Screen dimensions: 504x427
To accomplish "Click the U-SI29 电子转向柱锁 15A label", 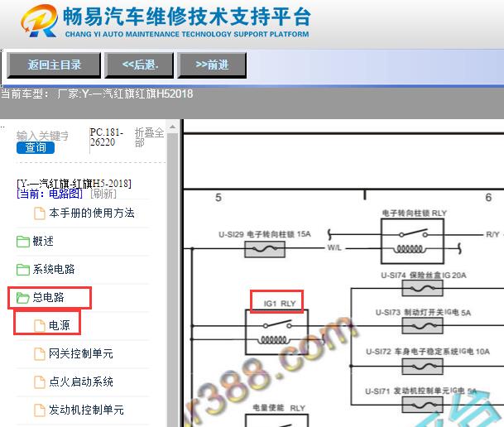I will point(265,234).
